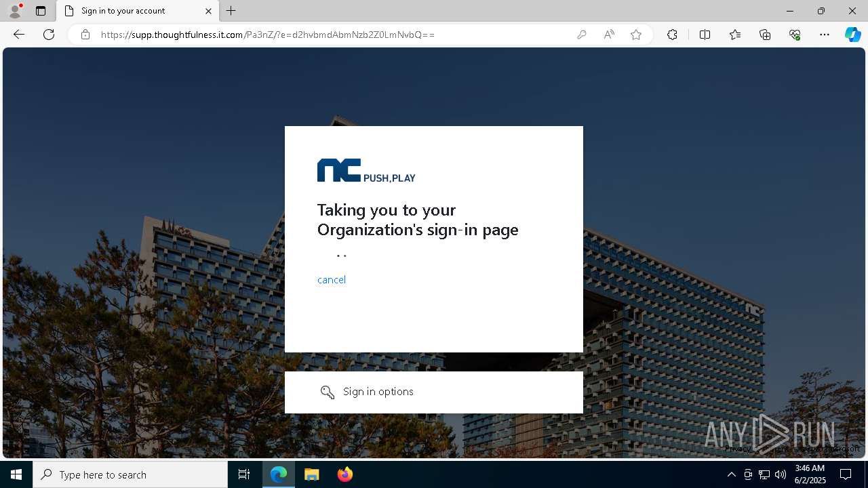868x488 pixels.
Task: Switch to Microsoft Edge on taskbar
Action: (x=279, y=474)
